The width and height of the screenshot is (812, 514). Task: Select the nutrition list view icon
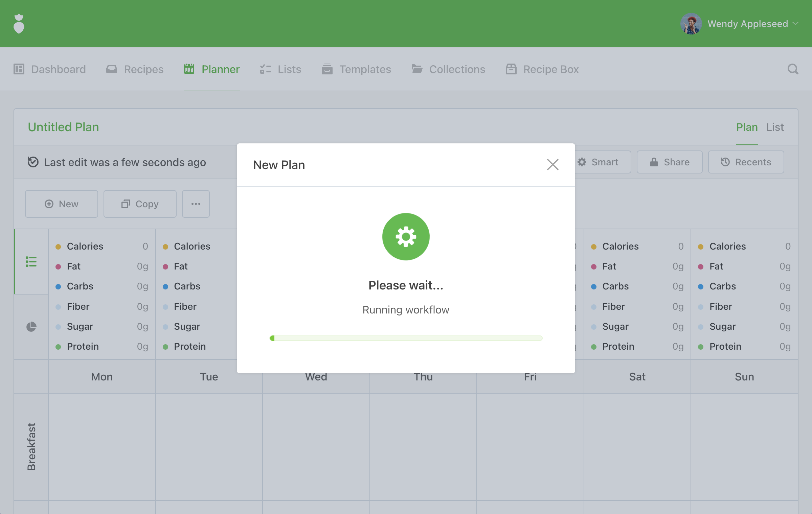[x=31, y=261]
